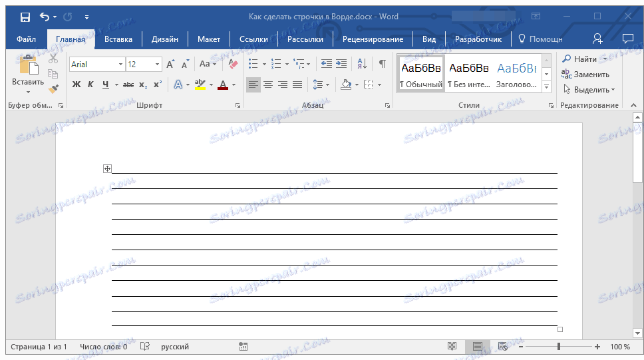Save the document with the floppy icon
Screen dimensions: 644x360
(x=25, y=17)
